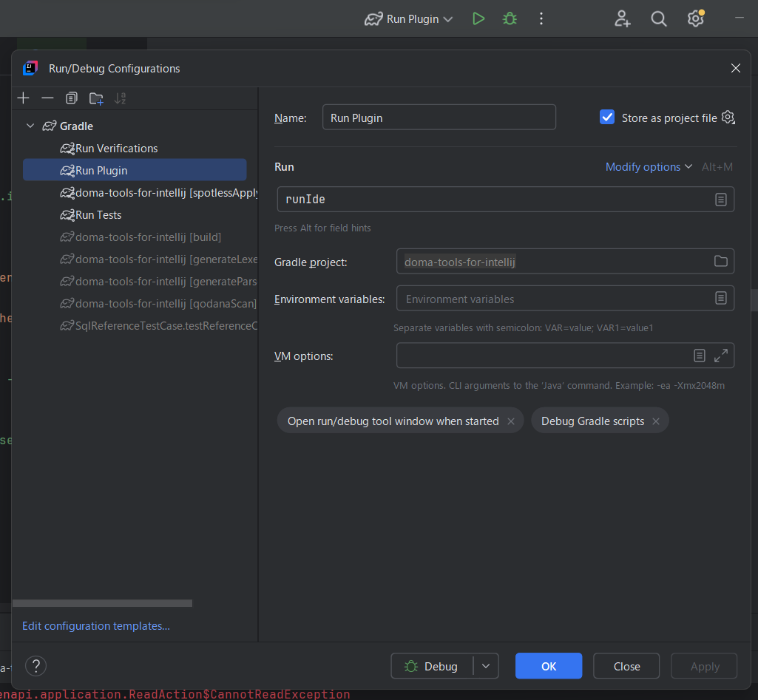Close the Run/Debug Configurations dialog via X
The width and height of the screenshot is (758, 700).
click(736, 68)
